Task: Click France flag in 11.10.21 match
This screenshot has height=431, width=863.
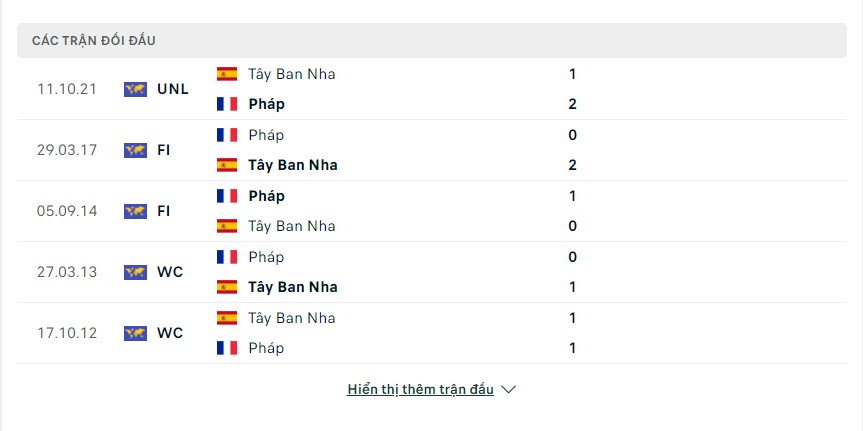Action: [227, 104]
